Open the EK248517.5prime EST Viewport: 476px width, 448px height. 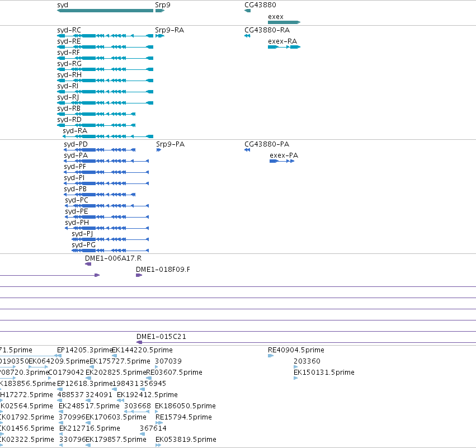coord(61,412)
